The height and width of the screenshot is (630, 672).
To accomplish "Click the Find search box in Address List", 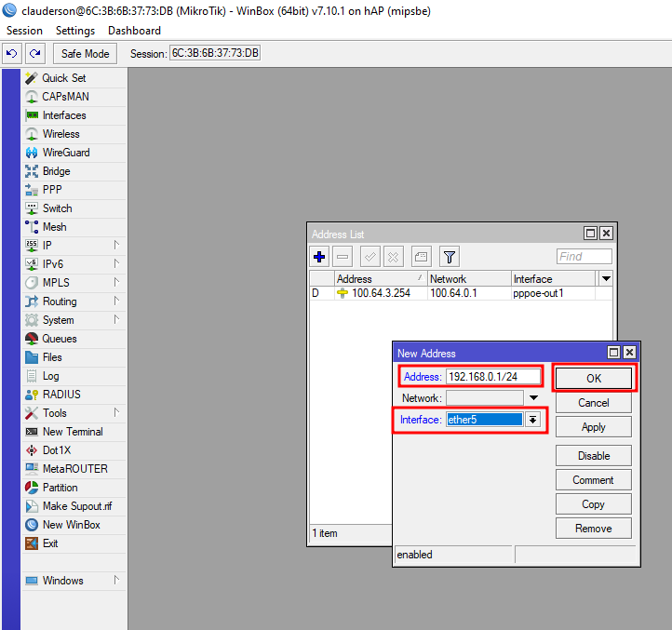I will pos(584,257).
